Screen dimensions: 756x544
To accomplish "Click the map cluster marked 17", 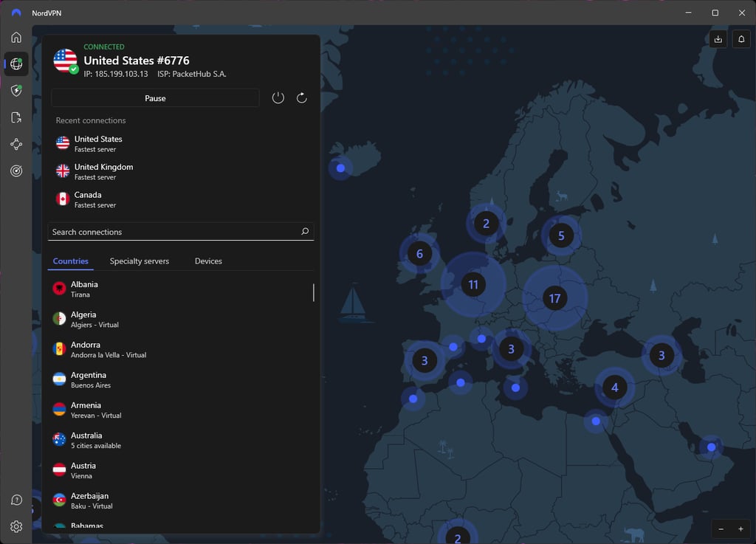I will coord(555,298).
